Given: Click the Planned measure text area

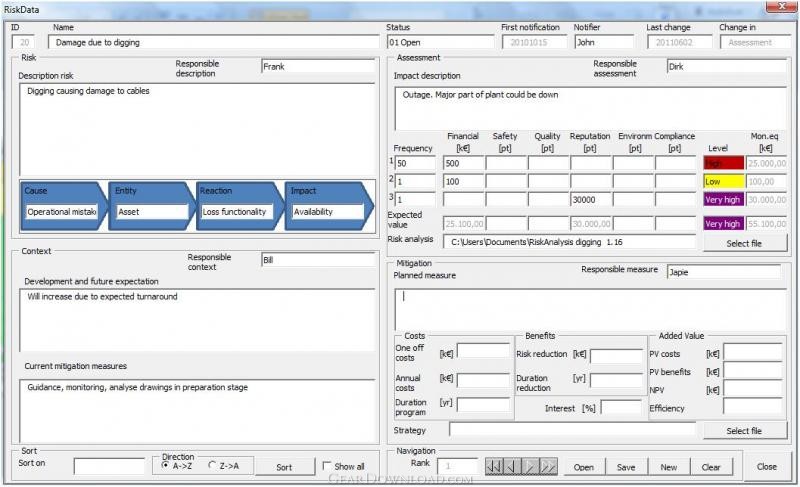Looking at the screenshot, I should pyautogui.click(x=590, y=309).
